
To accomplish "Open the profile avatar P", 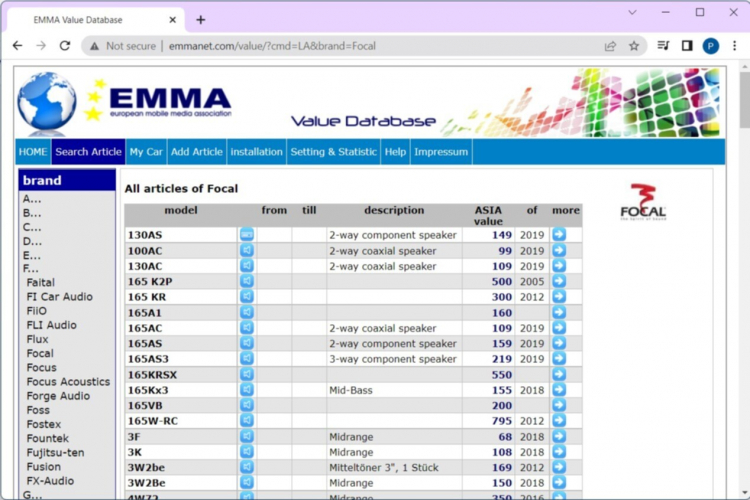I will click(711, 46).
